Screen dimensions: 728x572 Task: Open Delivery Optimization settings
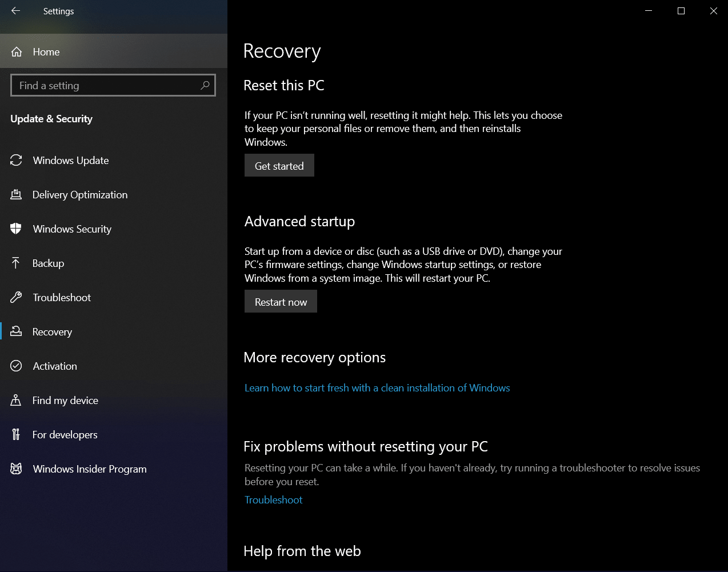coord(114,195)
